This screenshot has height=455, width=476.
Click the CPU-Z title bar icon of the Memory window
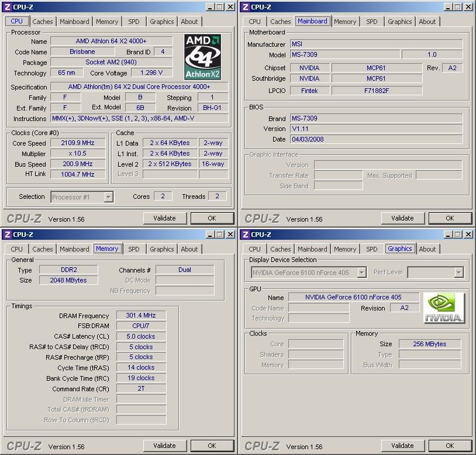pyautogui.click(x=7, y=235)
